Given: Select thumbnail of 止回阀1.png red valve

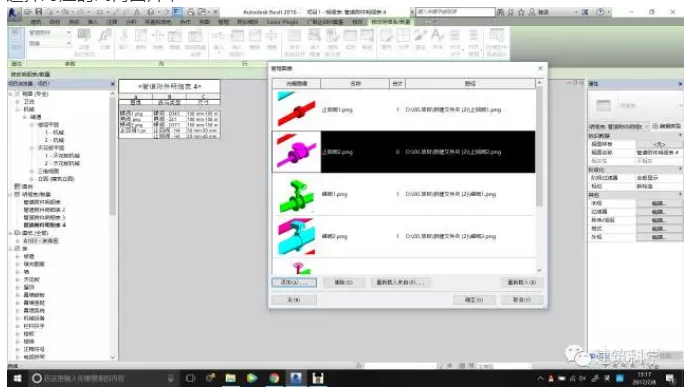Looking at the screenshot, I should [x=296, y=110].
